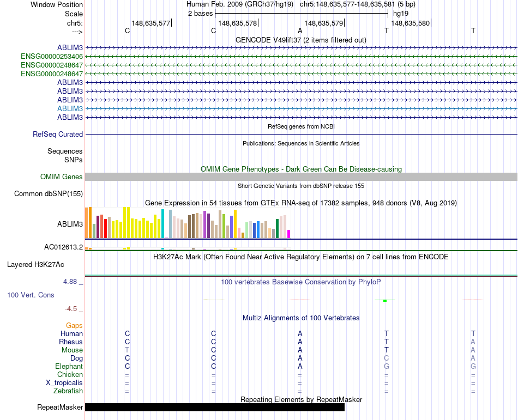Click the black RepeatMasker element bar
518x420 pixels.
click(215, 407)
